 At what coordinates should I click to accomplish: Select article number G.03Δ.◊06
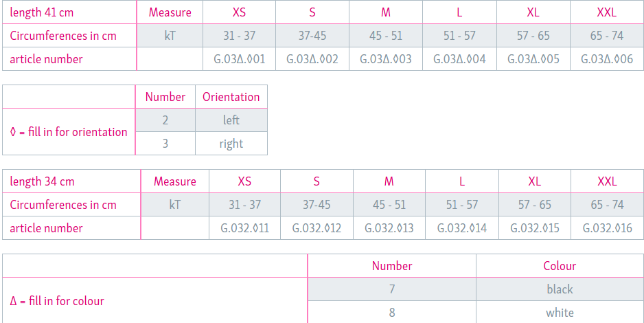click(607, 59)
